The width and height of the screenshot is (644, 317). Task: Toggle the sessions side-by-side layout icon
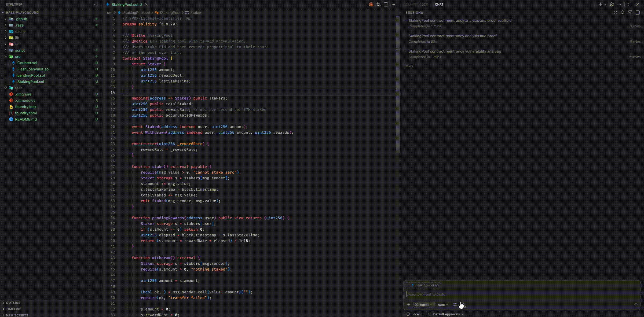638,13
